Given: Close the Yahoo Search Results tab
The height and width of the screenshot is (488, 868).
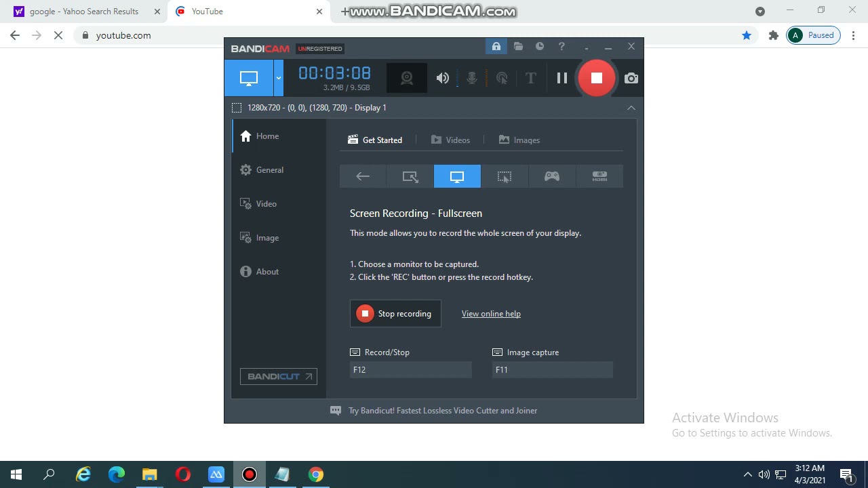Looking at the screenshot, I should pyautogui.click(x=157, y=12).
